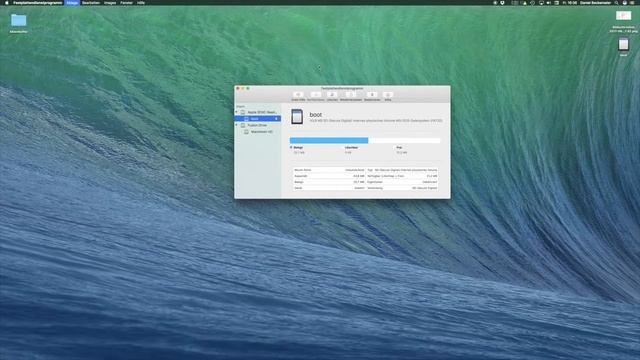This screenshot has height=360, width=640.
Task: Click the Erste Hilfe toolbar icon
Action: (x=298, y=95)
